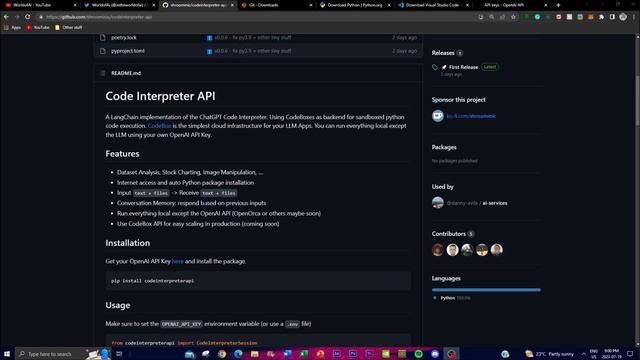Click the README.md file header

(x=126, y=73)
